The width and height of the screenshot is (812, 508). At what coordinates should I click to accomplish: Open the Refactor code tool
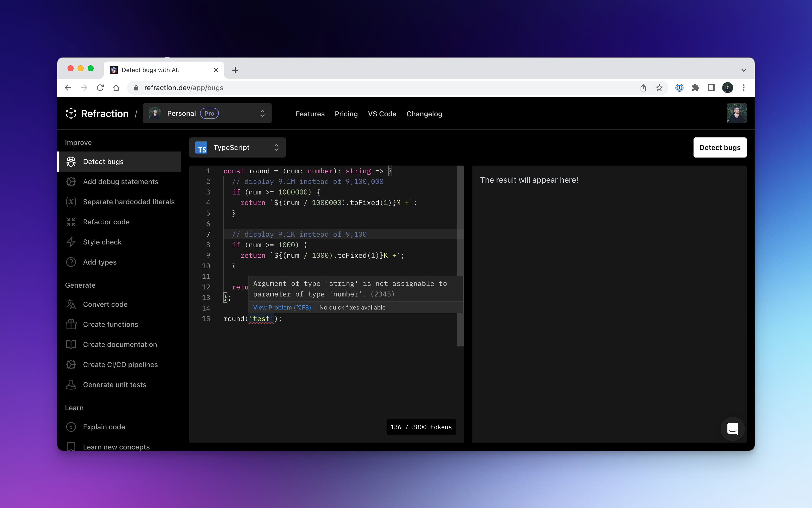pyautogui.click(x=106, y=222)
